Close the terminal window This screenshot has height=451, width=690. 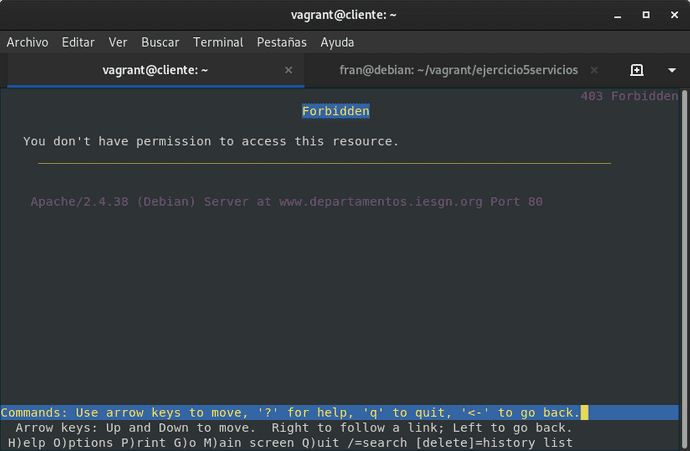tap(672, 15)
